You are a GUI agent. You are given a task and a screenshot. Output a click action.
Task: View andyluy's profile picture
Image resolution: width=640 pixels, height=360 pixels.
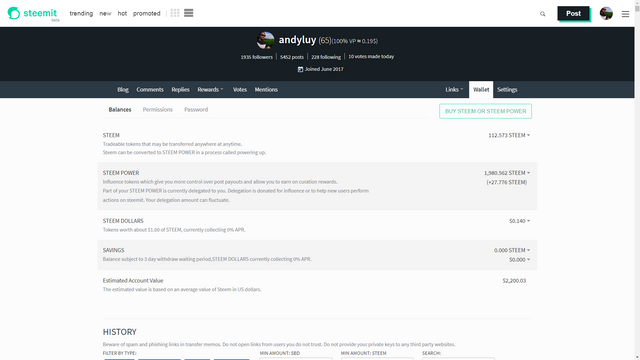(x=265, y=40)
